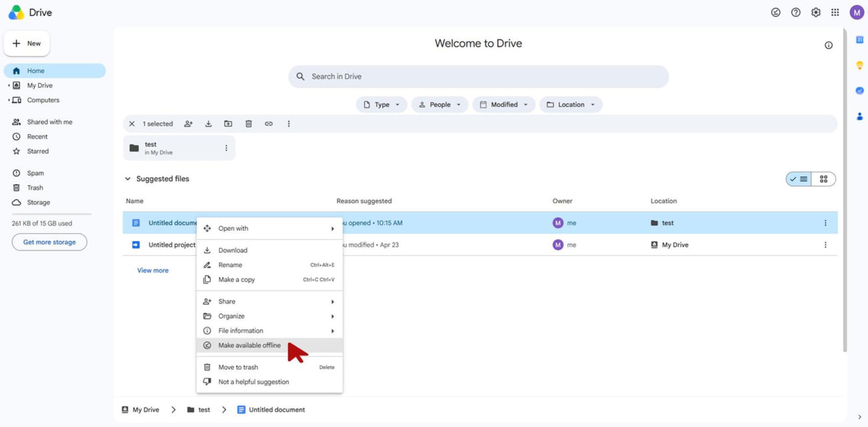Click Get more storage button
The width and height of the screenshot is (868, 427).
49,242
